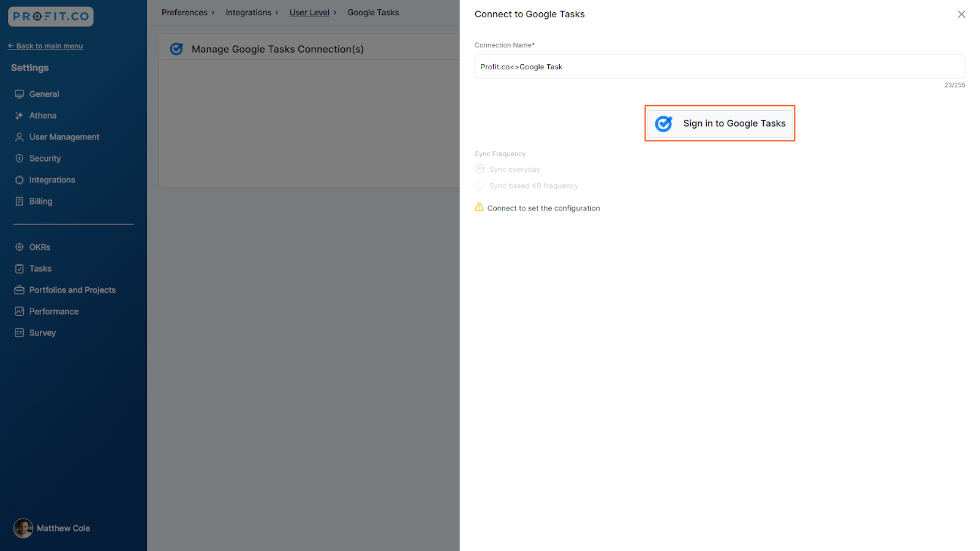Click the OKRs target icon
Image resolution: width=980 pixels, height=551 pixels.
pos(20,247)
